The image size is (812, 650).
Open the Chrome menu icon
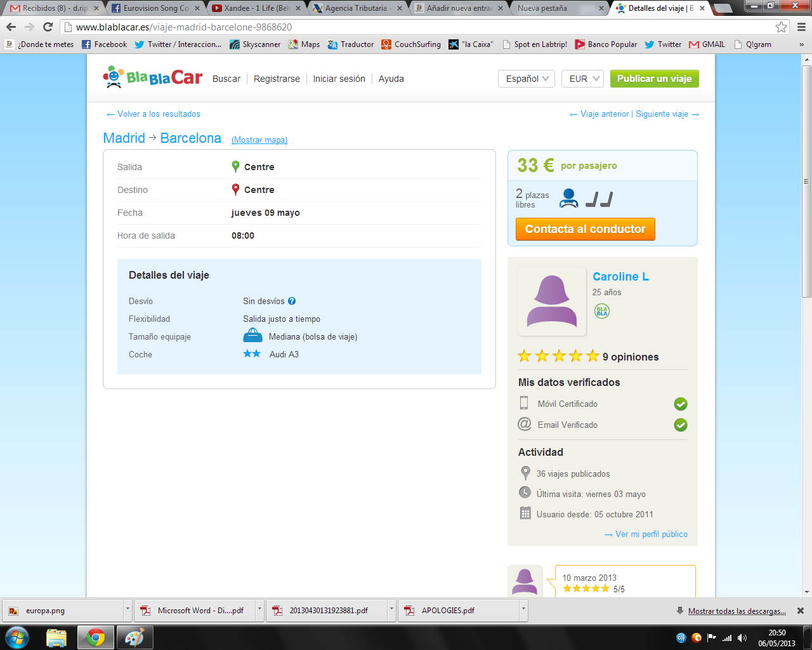tap(801, 27)
